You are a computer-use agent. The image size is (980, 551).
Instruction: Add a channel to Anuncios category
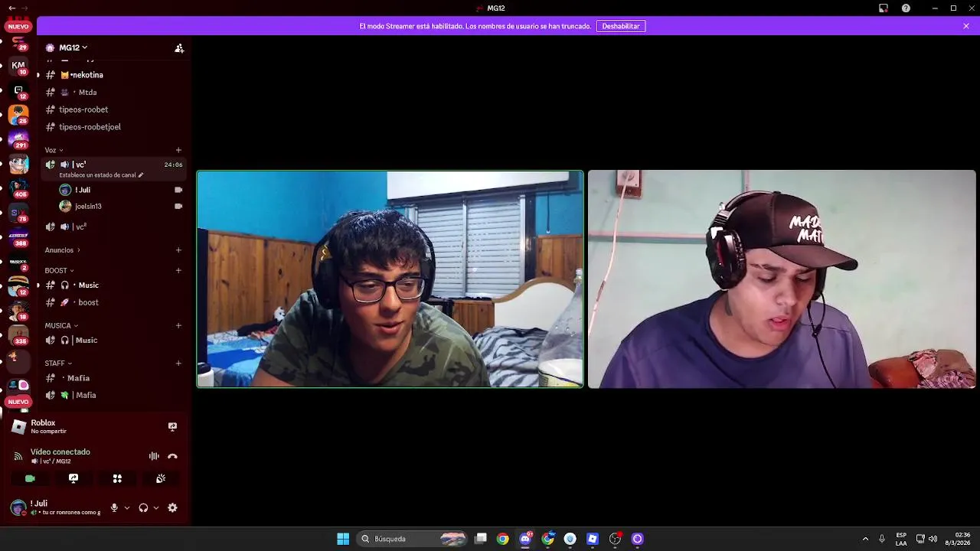(178, 250)
